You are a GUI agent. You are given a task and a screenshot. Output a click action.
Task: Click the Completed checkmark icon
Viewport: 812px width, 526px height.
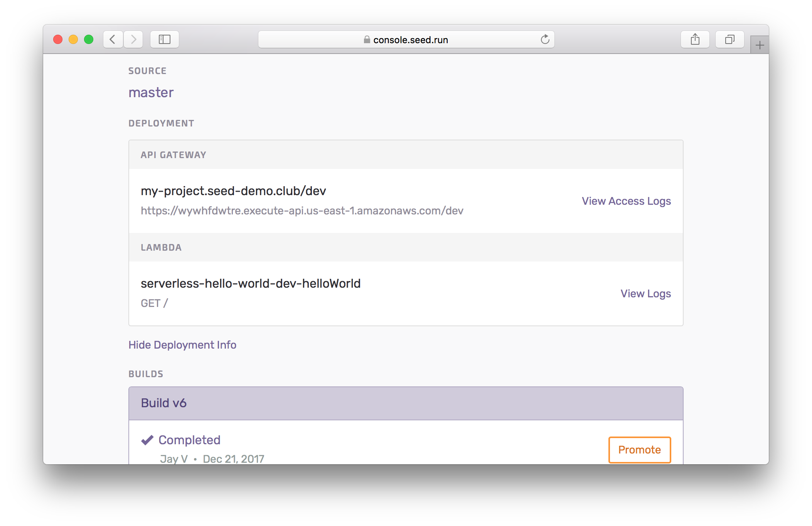pyautogui.click(x=147, y=440)
